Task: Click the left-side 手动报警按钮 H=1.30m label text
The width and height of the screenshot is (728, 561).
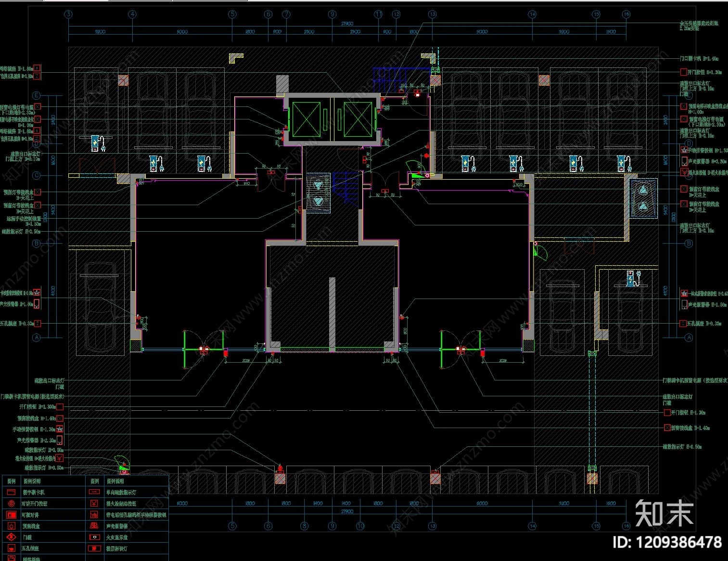Action: 34,429
